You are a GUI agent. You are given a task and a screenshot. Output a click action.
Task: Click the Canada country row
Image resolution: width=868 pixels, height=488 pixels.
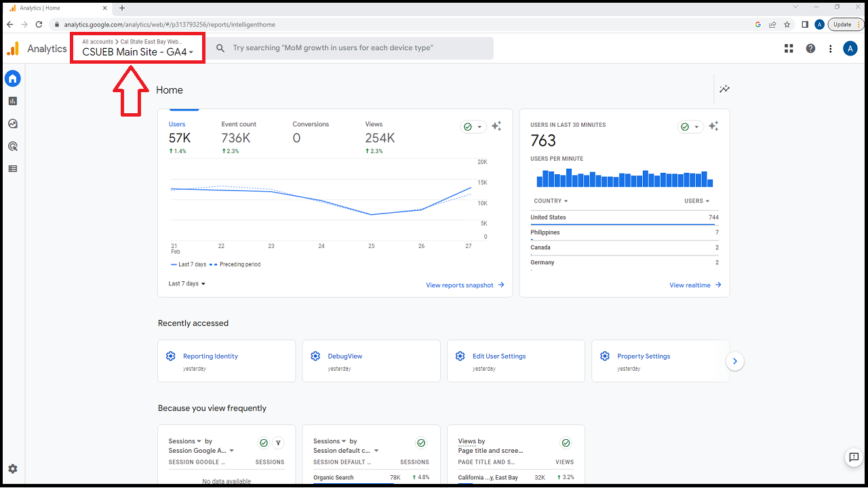click(x=625, y=247)
